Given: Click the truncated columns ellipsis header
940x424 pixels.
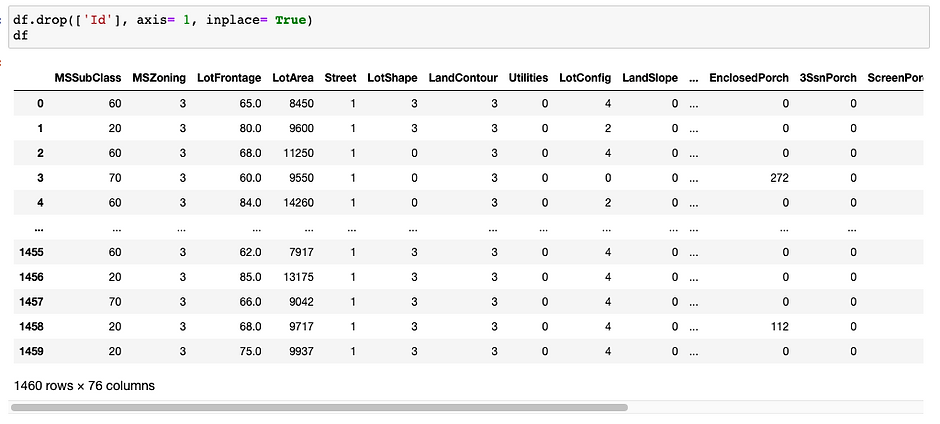Looking at the screenshot, I should pyautogui.click(x=694, y=78).
